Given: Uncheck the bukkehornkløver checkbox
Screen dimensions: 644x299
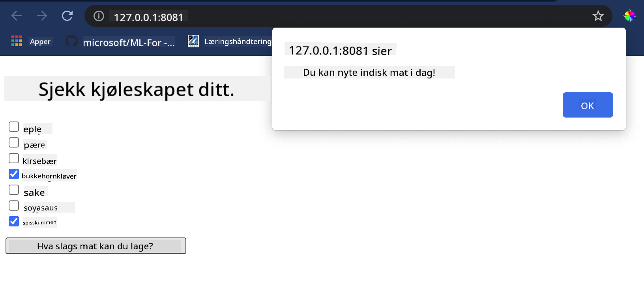Looking at the screenshot, I should (x=14, y=174).
